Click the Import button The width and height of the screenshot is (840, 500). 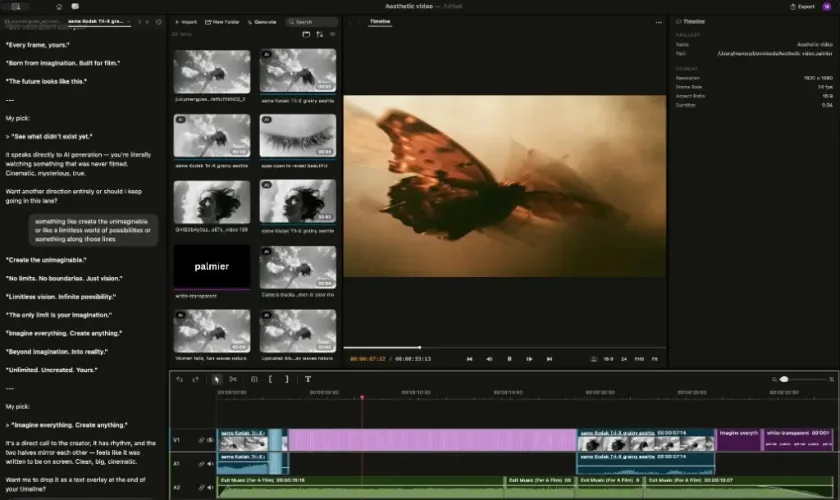[186, 22]
